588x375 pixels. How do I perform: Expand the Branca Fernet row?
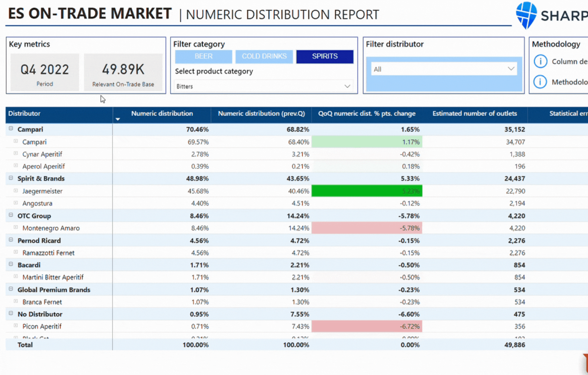point(16,301)
